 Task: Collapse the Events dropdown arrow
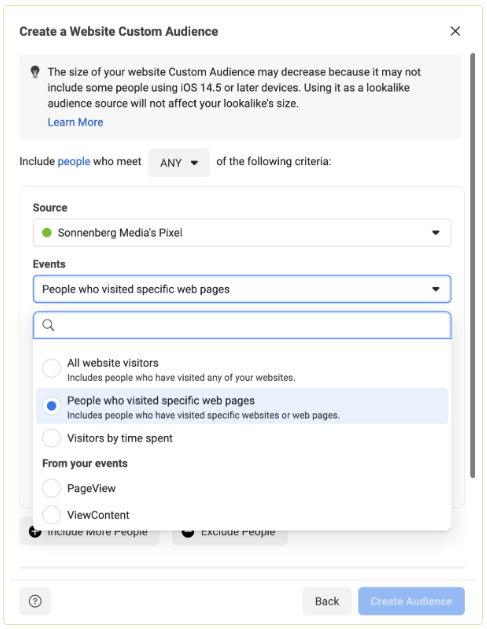click(x=436, y=289)
